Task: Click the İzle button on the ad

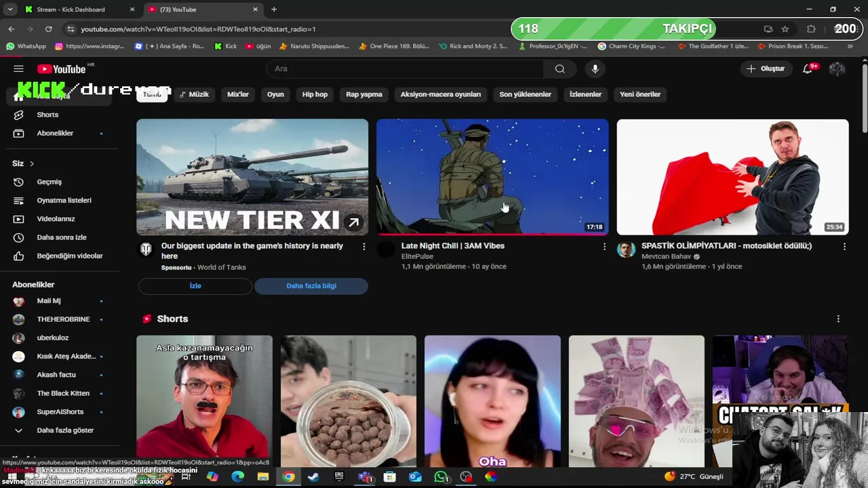Action: point(195,286)
